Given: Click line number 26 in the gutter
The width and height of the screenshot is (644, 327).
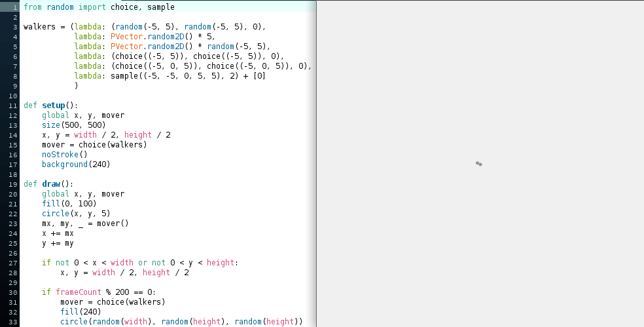Looking at the screenshot, I should [13, 253].
